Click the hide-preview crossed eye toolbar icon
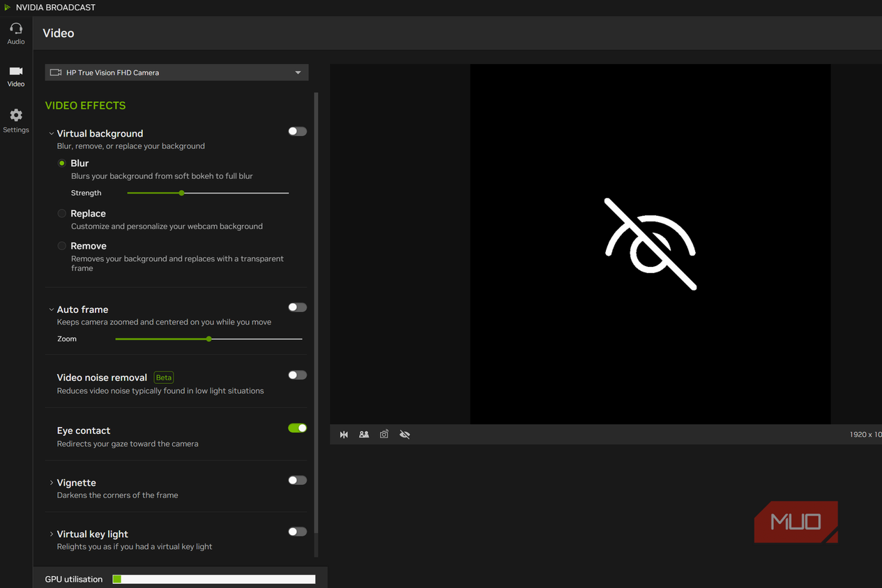This screenshot has width=882, height=588. click(404, 435)
